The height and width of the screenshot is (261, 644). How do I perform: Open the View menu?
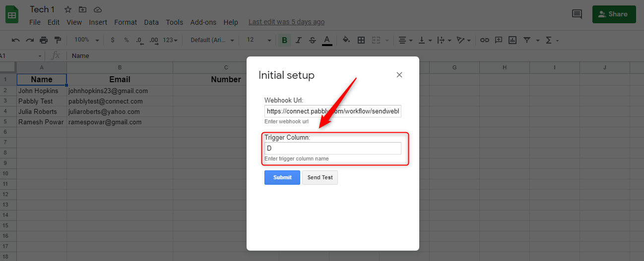(74, 22)
